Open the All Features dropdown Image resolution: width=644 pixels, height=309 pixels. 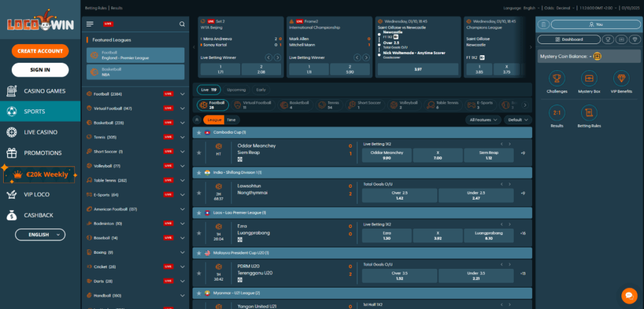pos(484,119)
